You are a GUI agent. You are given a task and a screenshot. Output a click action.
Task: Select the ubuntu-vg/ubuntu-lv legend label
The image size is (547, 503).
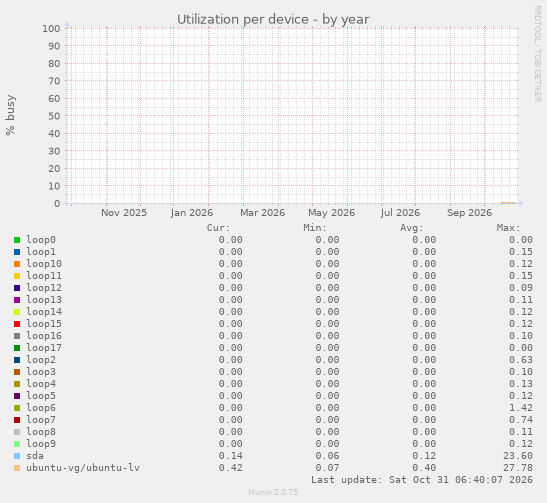83,468
